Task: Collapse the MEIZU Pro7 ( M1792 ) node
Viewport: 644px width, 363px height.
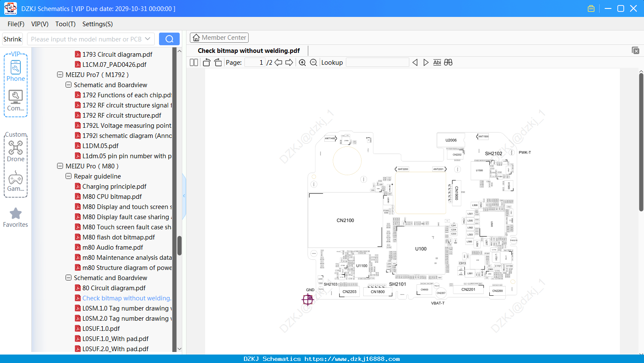Action: point(60,74)
